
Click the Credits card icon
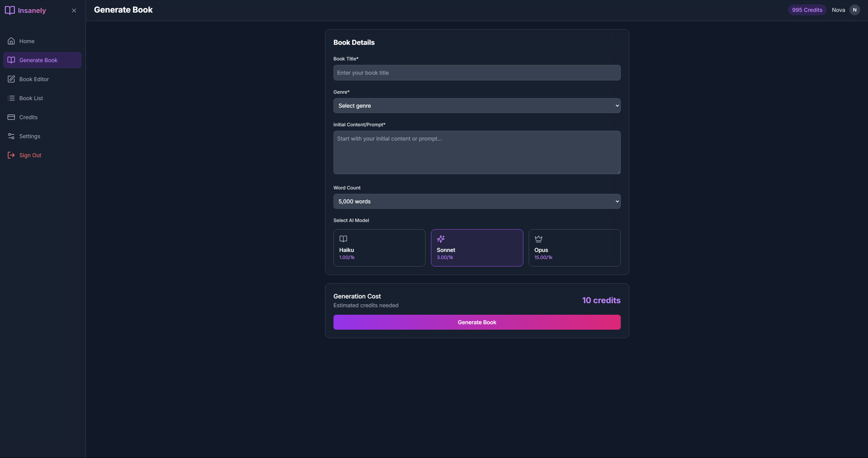pyautogui.click(x=11, y=117)
